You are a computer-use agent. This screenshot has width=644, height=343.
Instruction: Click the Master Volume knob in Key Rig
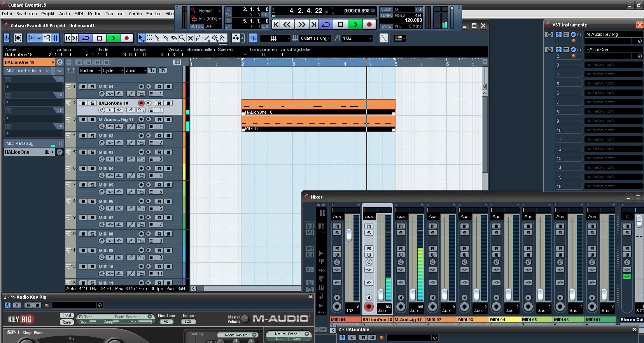(x=245, y=319)
